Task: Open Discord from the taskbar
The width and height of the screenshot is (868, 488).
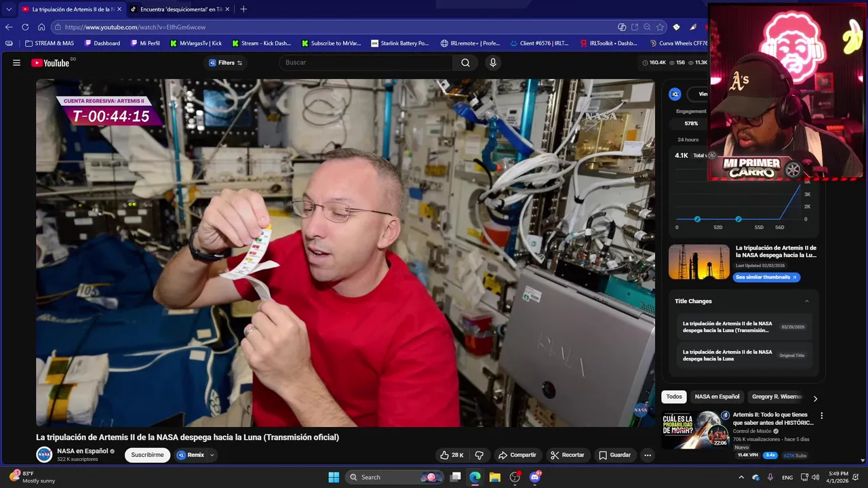Action: 534,477
